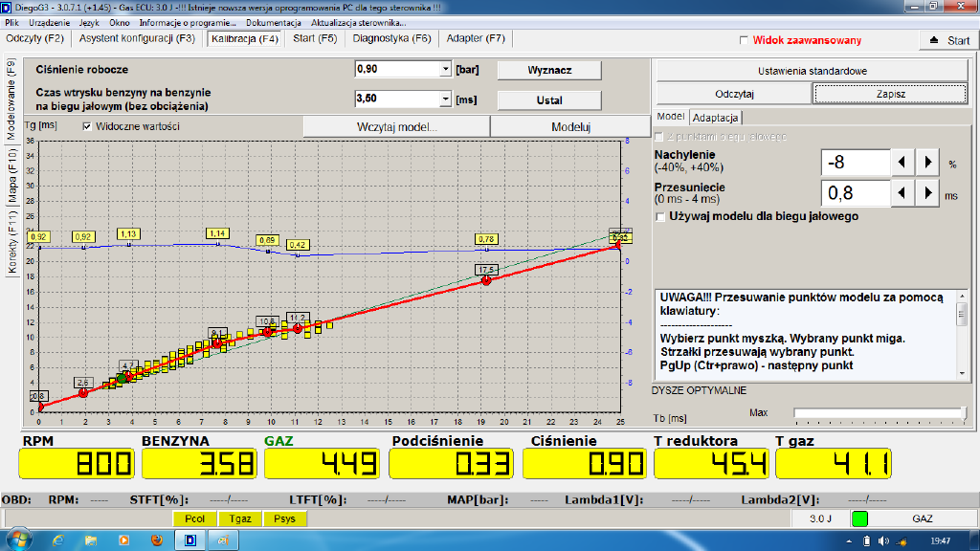Image resolution: width=980 pixels, height=551 pixels.
Task: Decrease Przesunięcie with the left arrow
Action: tap(902, 193)
